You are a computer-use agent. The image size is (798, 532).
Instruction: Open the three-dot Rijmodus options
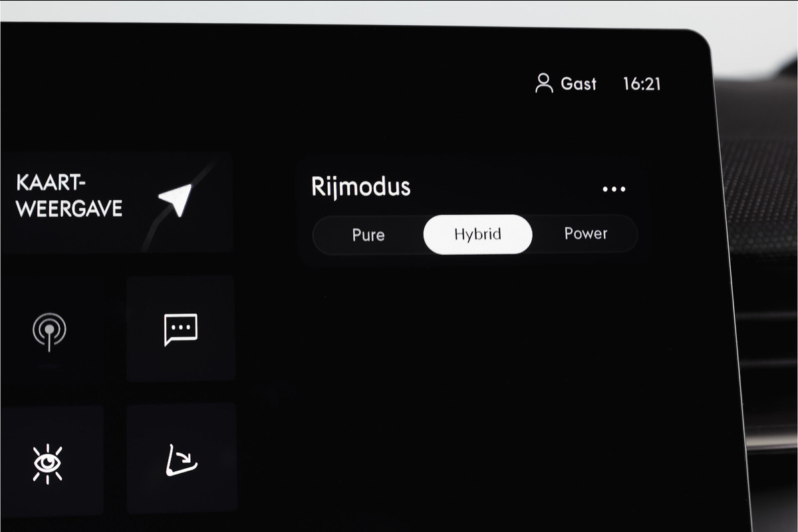click(614, 189)
